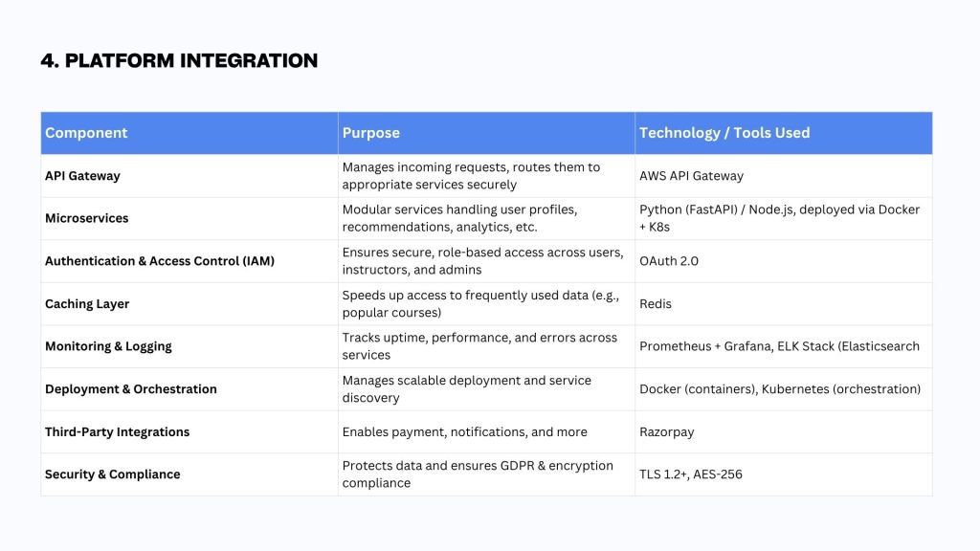This screenshot has height=551, width=980.
Task: Click the "Redis" technology cell
Action: (x=656, y=304)
